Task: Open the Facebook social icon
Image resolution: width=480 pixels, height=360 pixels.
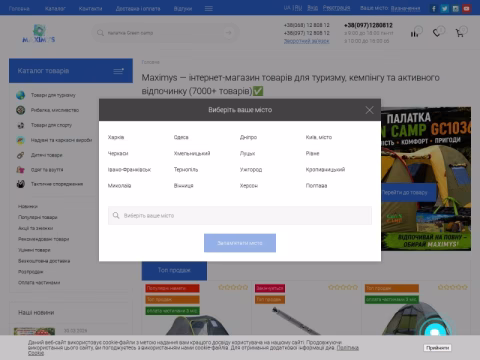Action: pos(434,9)
